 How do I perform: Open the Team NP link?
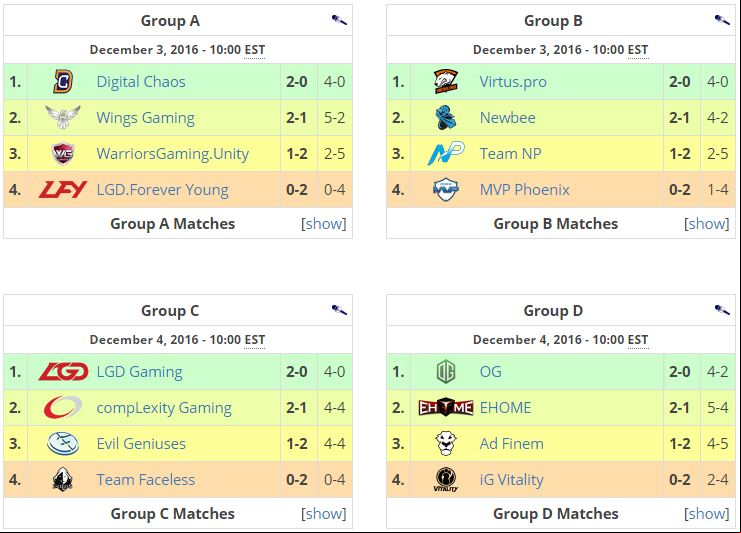pyautogui.click(x=510, y=154)
